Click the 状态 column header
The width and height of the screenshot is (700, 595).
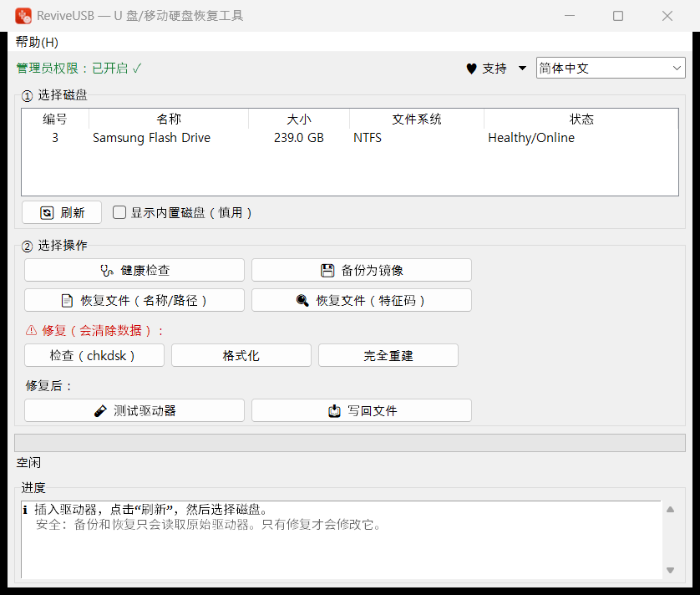click(581, 120)
